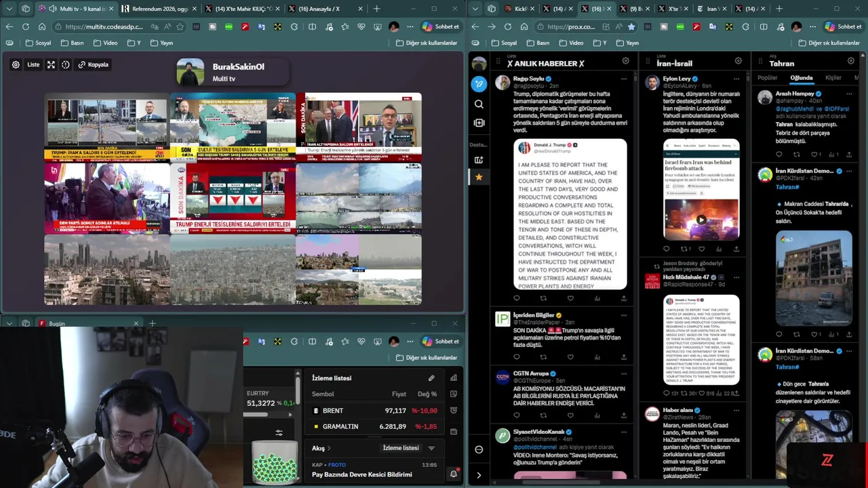The height and width of the screenshot is (488, 868).
Task: Select the city skyline bottom-left stream thumbnail
Action: tap(106, 270)
